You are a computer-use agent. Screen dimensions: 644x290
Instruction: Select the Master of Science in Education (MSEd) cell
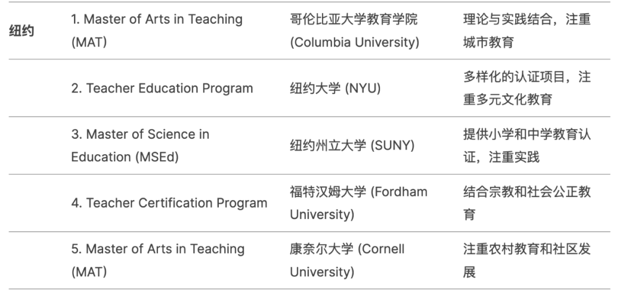point(140,146)
